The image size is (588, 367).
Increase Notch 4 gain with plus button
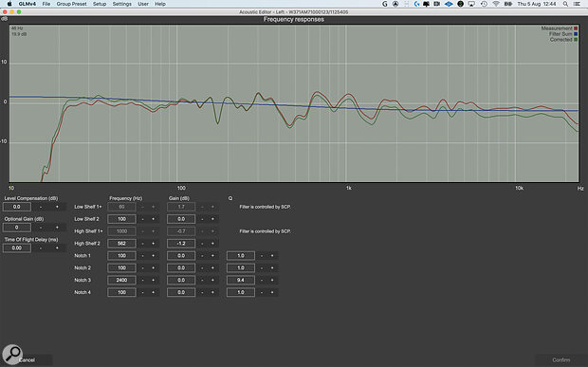click(212, 292)
